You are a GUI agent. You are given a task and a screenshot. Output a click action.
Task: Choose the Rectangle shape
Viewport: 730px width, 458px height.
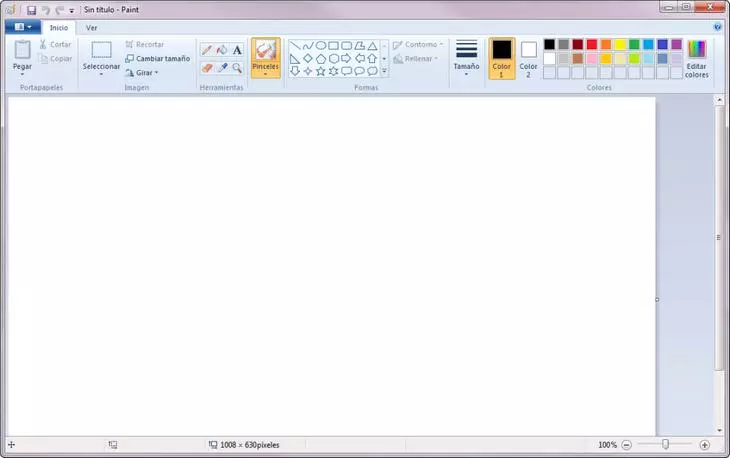click(x=333, y=46)
